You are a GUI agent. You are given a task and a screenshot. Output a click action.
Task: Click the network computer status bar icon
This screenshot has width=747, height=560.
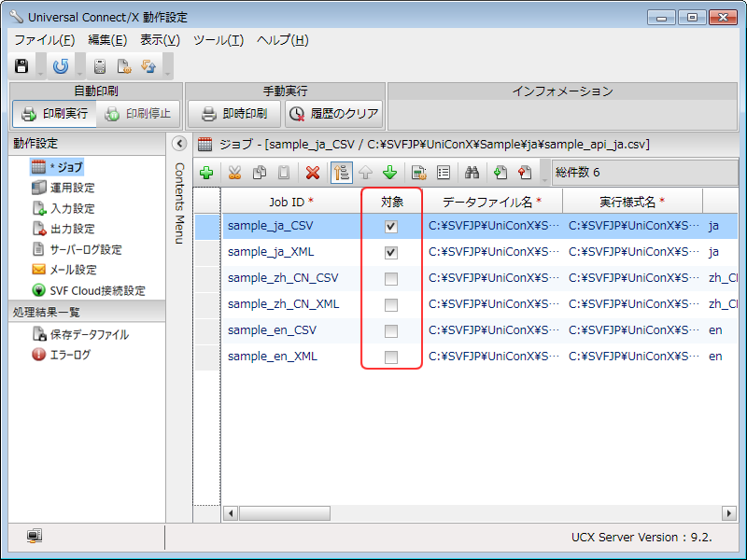[x=35, y=536]
